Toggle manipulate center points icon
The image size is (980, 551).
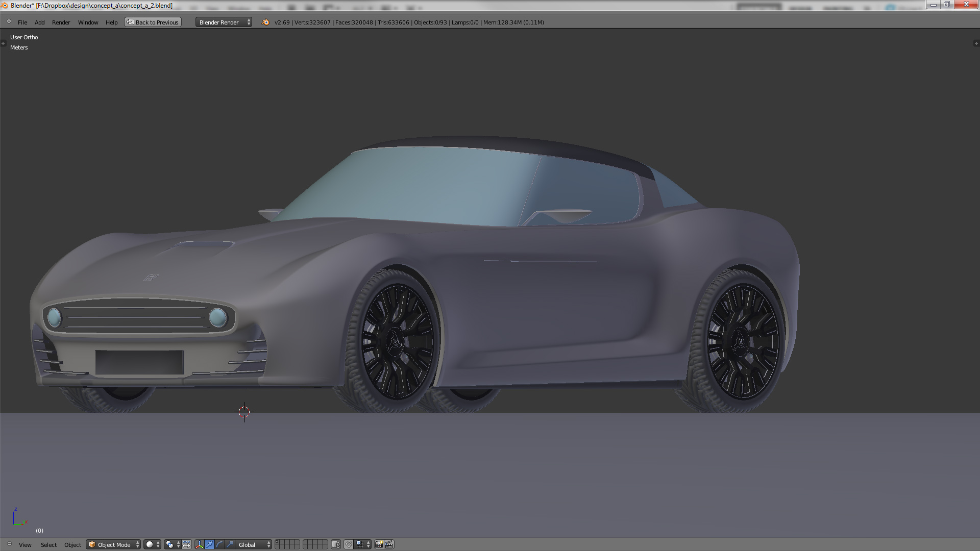(187, 544)
